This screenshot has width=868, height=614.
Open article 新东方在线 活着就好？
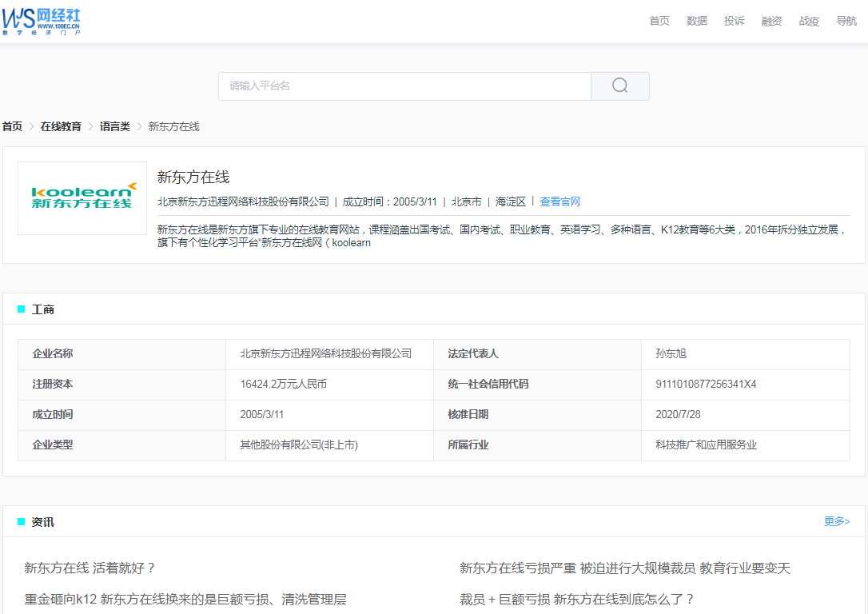coord(90,568)
